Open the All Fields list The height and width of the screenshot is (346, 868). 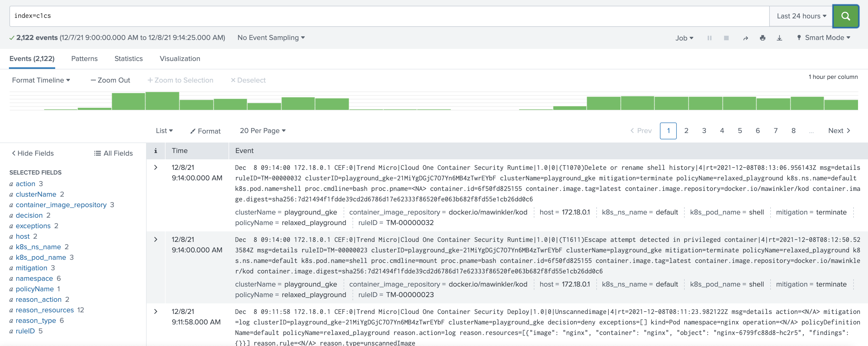(x=113, y=153)
